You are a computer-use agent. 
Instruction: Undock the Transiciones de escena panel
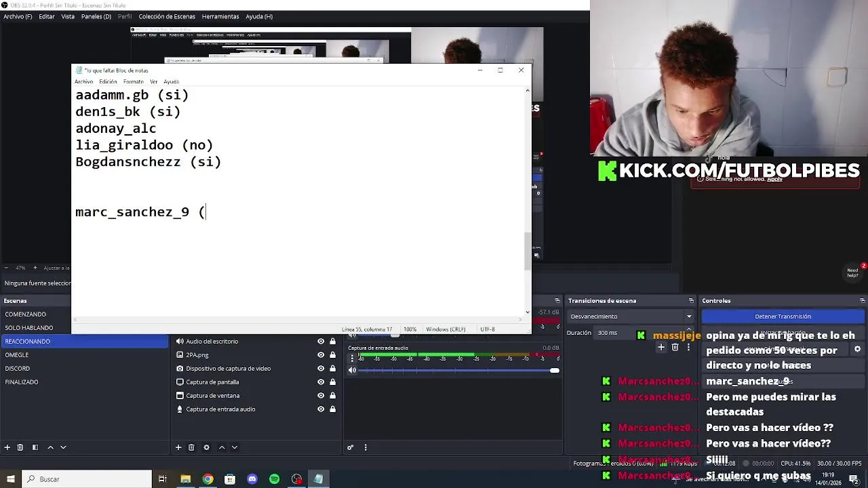coord(691,301)
